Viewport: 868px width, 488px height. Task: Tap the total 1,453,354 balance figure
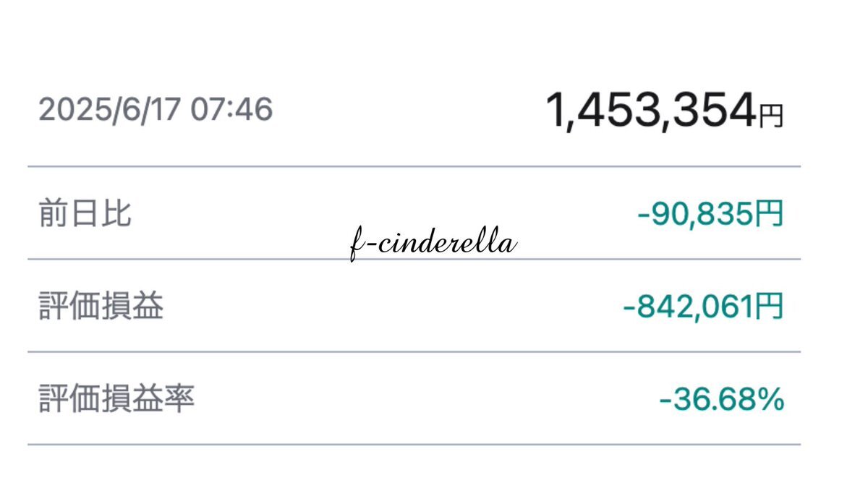tap(650, 111)
